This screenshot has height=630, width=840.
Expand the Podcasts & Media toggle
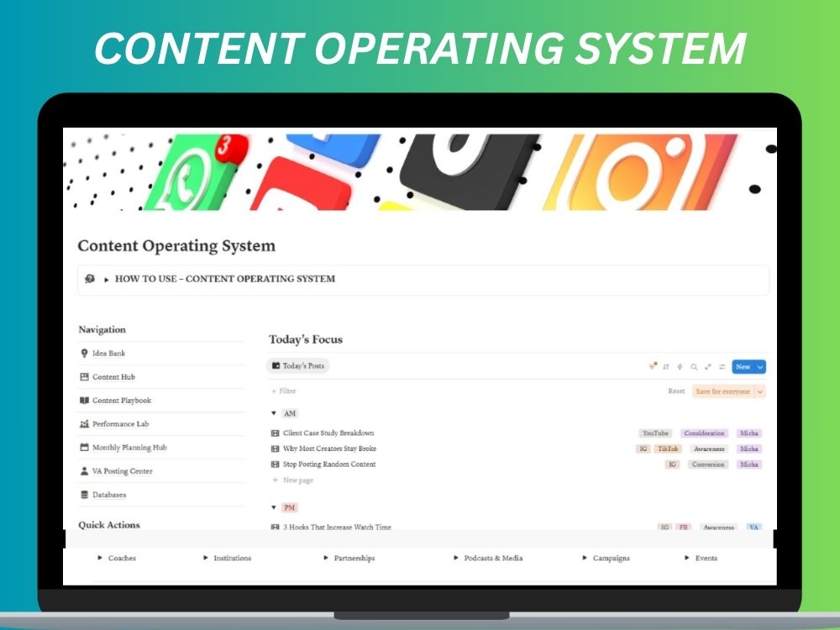coord(456,559)
